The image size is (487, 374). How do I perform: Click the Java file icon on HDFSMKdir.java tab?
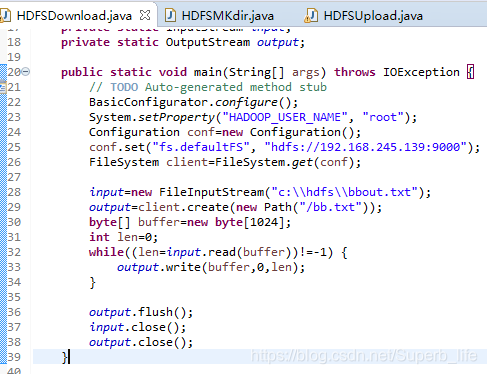[x=171, y=16]
